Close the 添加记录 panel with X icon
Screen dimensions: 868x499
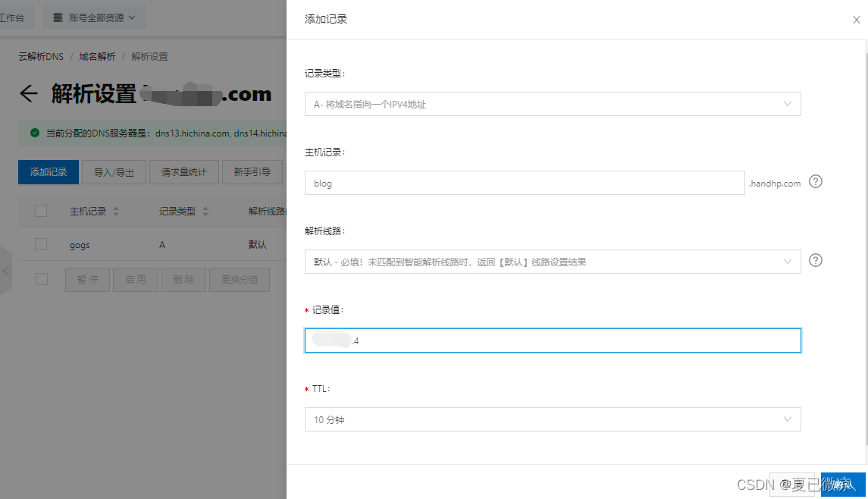pyautogui.click(x=856, y=20)
